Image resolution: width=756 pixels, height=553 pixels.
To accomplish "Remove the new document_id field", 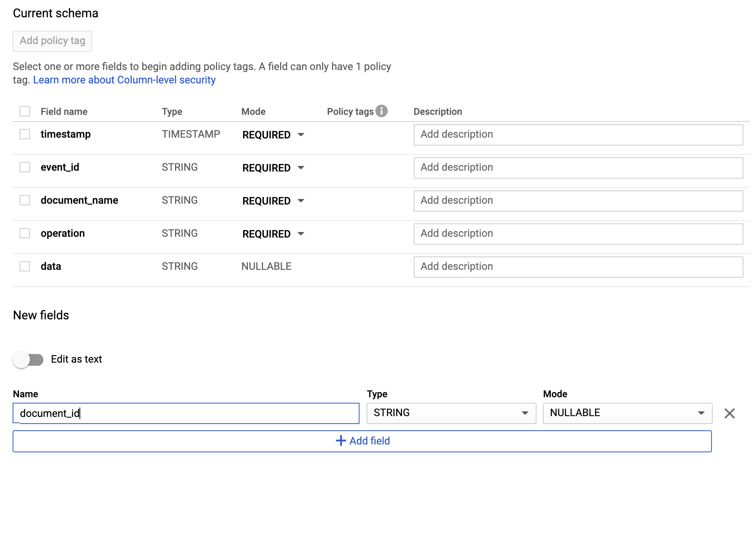I will click(x=730, y=413).
